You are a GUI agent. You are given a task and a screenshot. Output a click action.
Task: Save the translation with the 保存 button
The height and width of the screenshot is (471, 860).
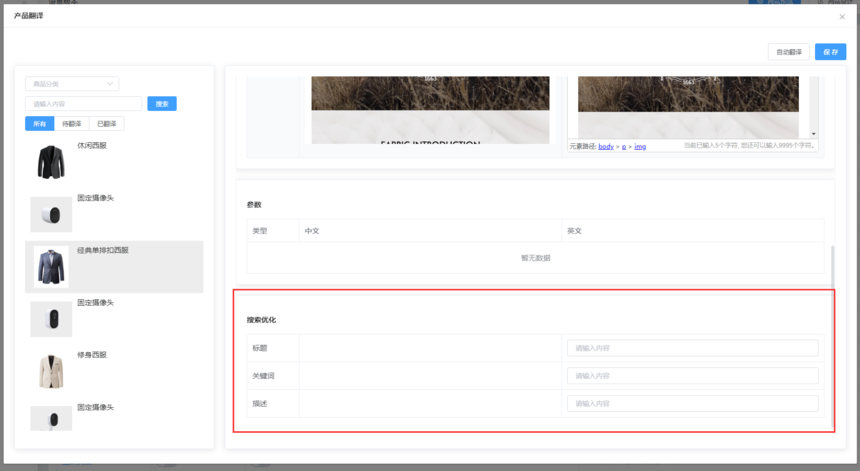[x=830, y=52]
